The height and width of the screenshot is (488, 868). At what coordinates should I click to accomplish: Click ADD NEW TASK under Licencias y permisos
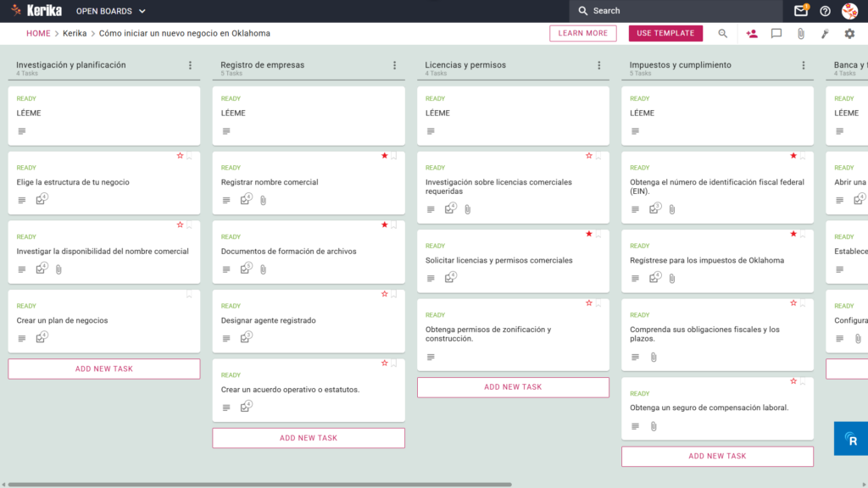tap(513, 387)
